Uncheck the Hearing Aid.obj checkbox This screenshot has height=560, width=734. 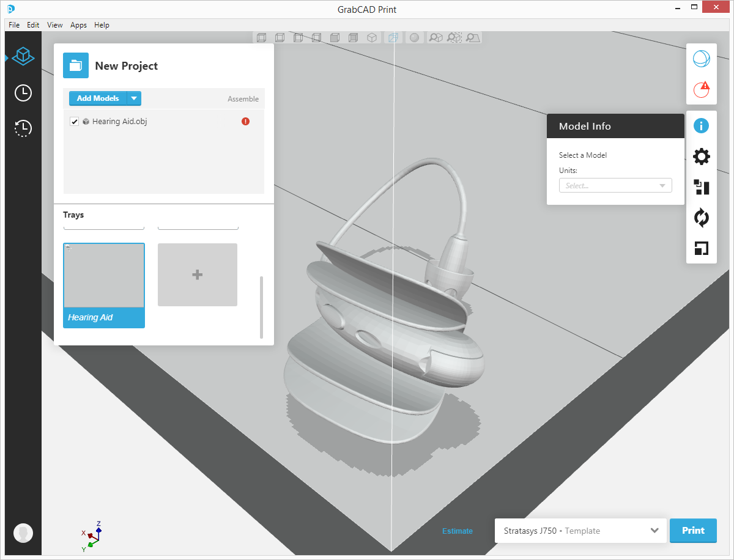point(75,122)
